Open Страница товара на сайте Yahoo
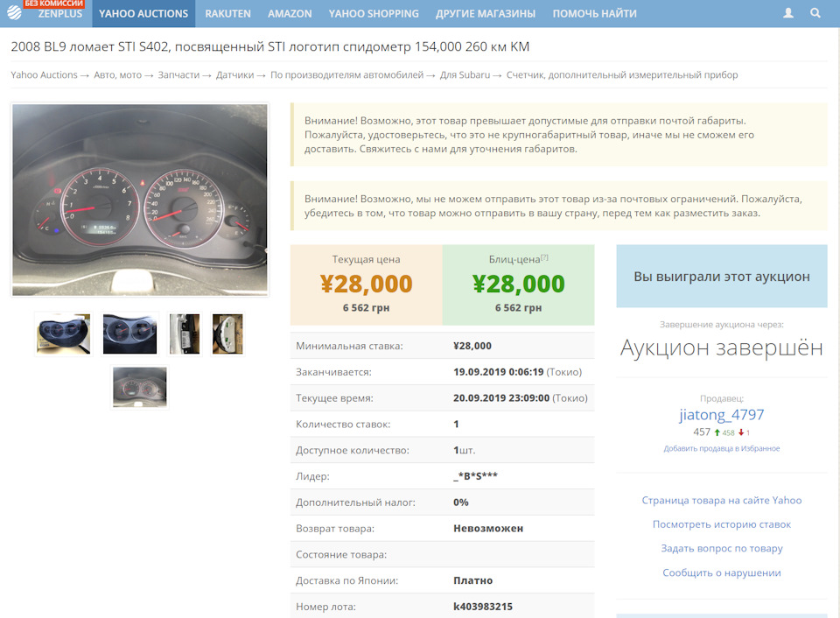The height and width of the screenshot is (618, 840). point(722,500)
